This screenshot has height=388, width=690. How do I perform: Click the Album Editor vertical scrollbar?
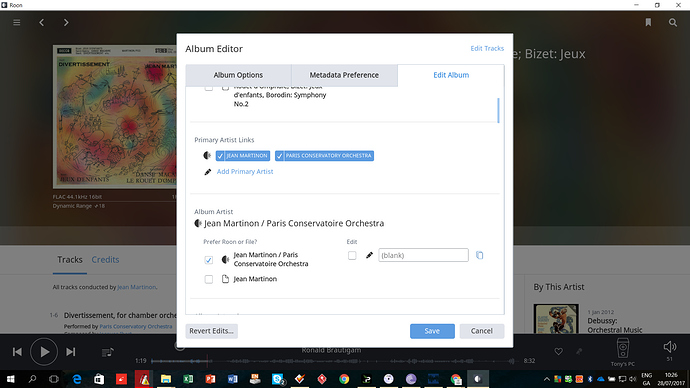[498, 110]
